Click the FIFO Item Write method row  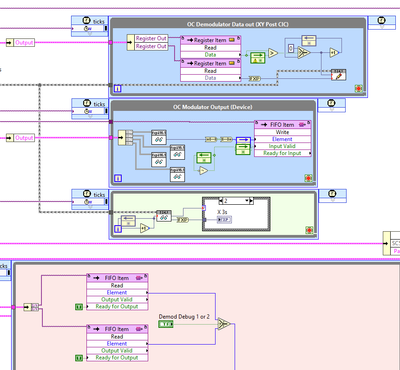(x=282, y=132)
